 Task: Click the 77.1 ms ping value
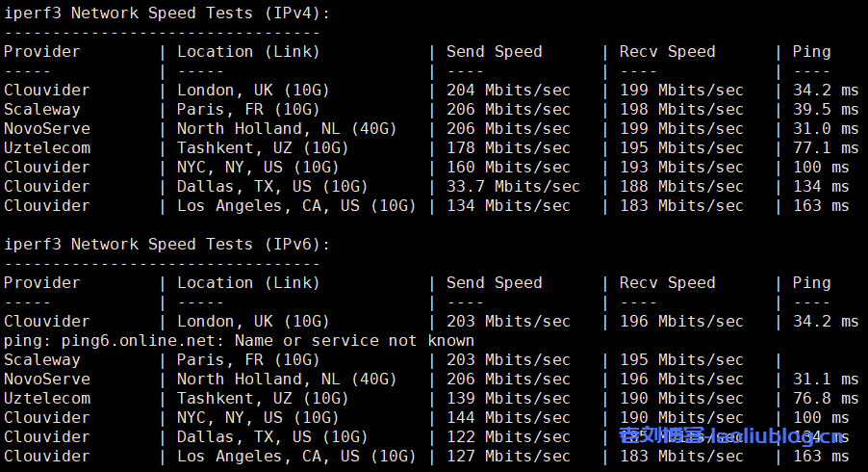click(x=825, y=147)
